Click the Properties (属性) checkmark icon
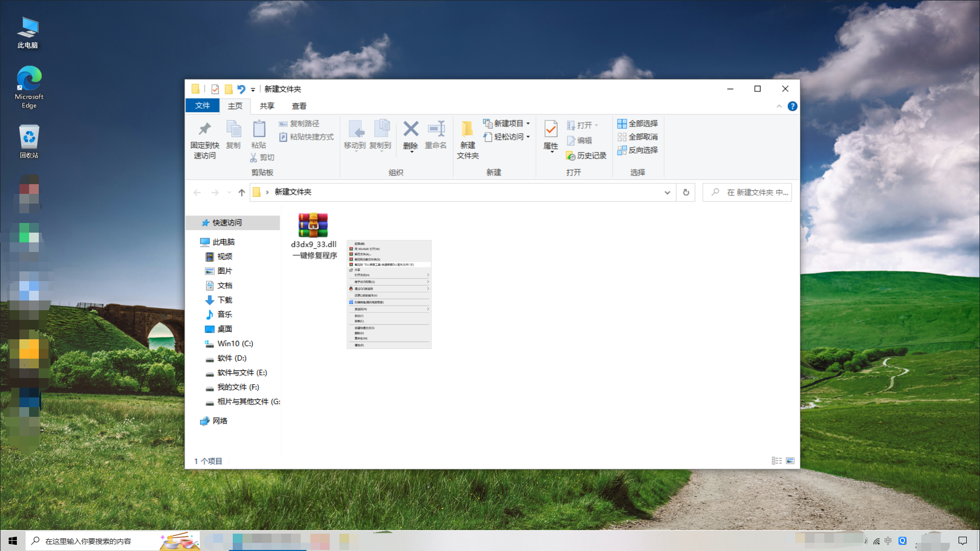This screenshot has width=980, height=551. click(550, 130)
